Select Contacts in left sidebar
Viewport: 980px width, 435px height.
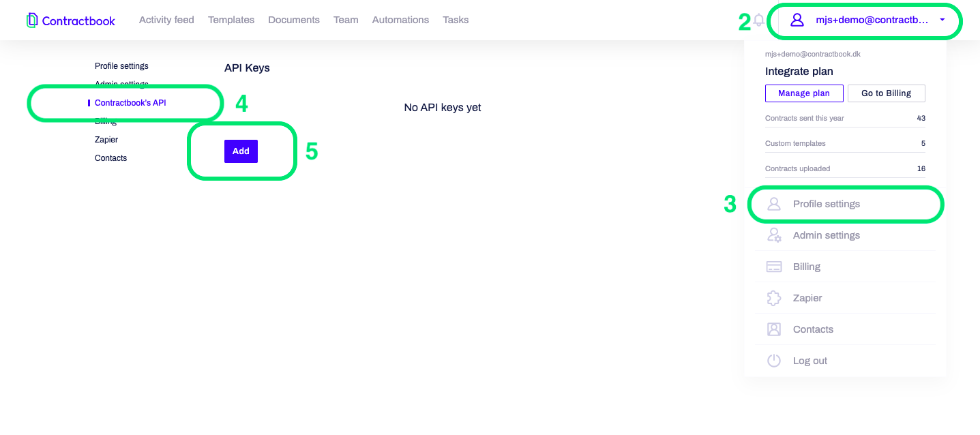[x=110, y=158]
